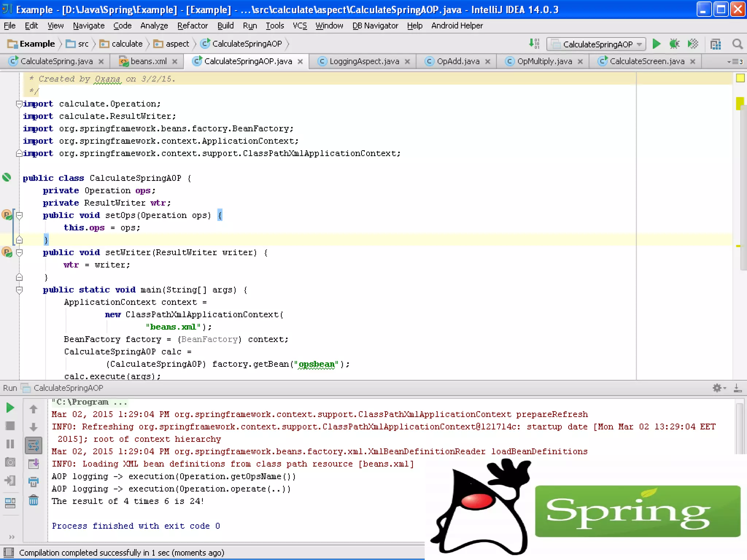Toggle Use Soft Wraps in console
Image resolution: width=747 pixels, height=560 pixels.
(x=33, y=445)
